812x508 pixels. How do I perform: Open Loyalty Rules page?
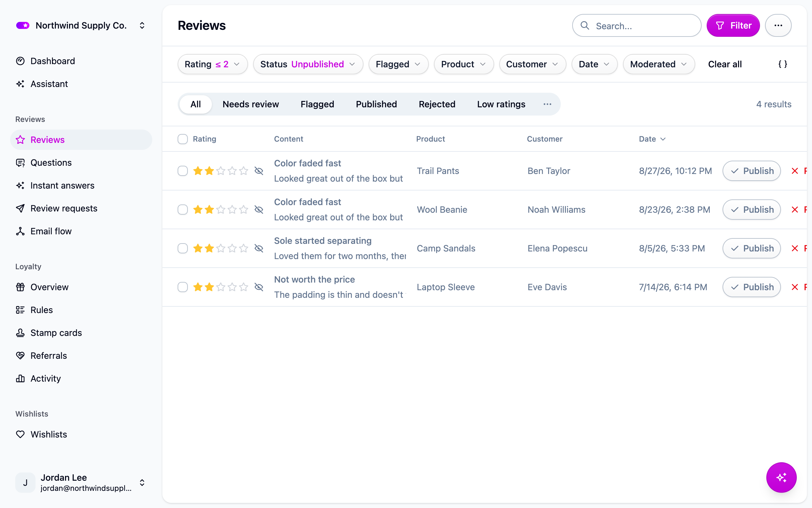coord(81,310)
